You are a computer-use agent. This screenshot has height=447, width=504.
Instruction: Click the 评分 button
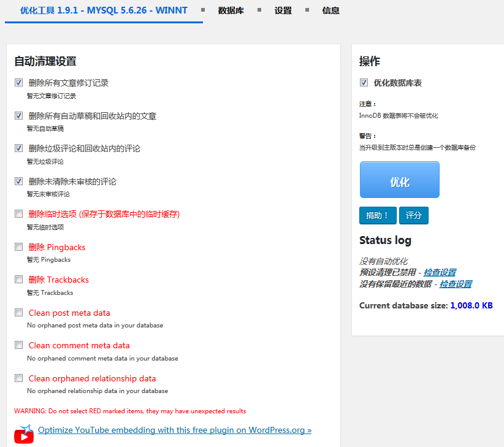pyautogui.click(x=414, y=216)
